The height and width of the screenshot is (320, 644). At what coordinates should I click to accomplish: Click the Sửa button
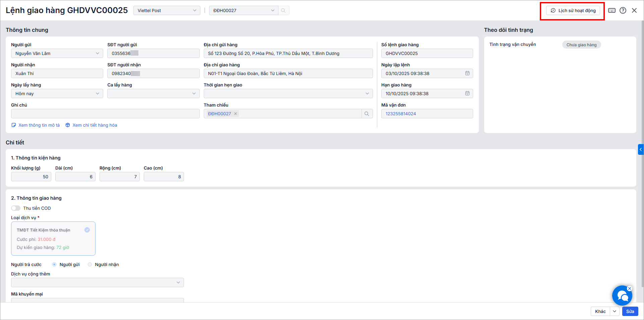click(630, 312)
